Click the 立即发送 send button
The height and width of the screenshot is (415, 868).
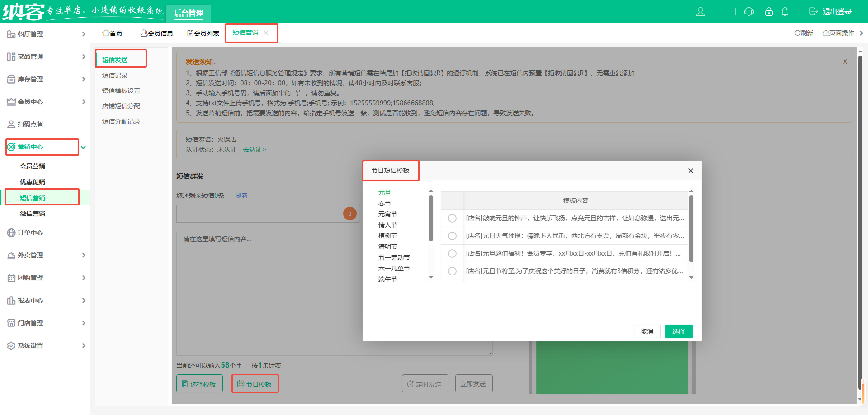pyautogui.click(x=473, y=383)
